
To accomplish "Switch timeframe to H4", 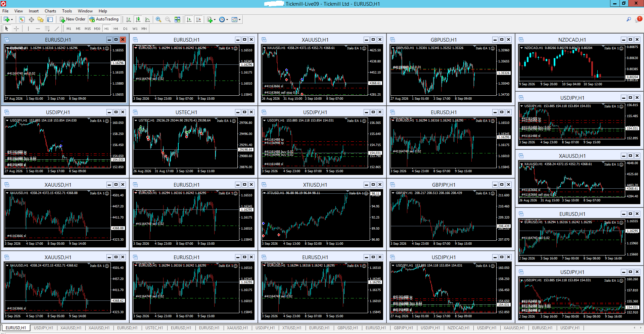I will pos(116,29).
